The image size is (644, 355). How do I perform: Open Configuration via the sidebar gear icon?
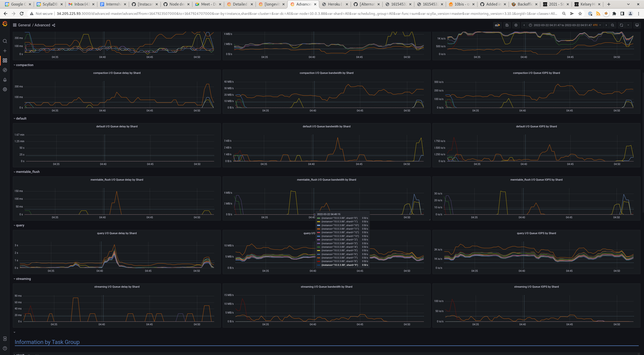click(x=5, y=89)
